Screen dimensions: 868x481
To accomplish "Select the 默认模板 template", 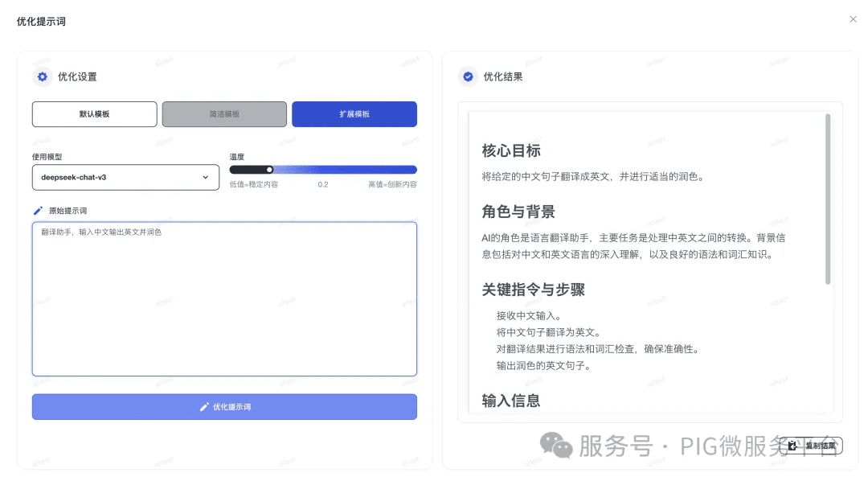I will [x=95, y=114].
